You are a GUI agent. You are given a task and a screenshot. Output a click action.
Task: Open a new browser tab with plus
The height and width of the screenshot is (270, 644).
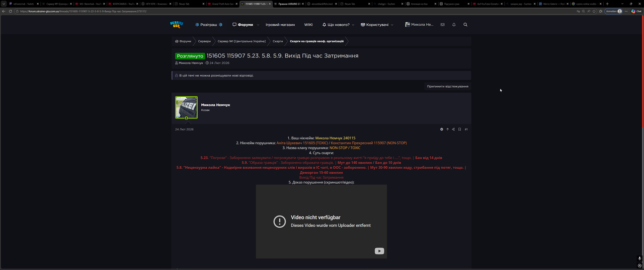click(x=607, y=4)
